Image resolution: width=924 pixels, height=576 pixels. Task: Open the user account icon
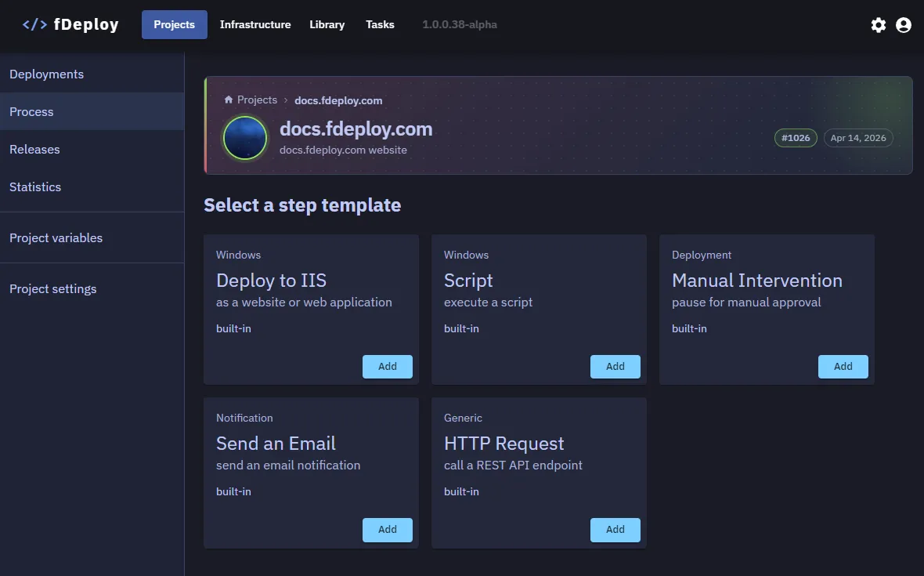[x=904, y=25]
